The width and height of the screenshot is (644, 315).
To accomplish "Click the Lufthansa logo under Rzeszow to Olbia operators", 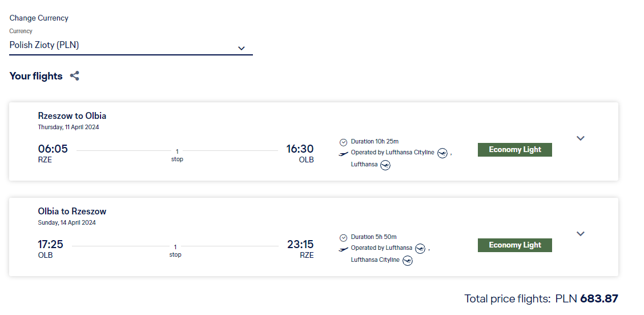I will pyautogui.click(x=385, y=165).
